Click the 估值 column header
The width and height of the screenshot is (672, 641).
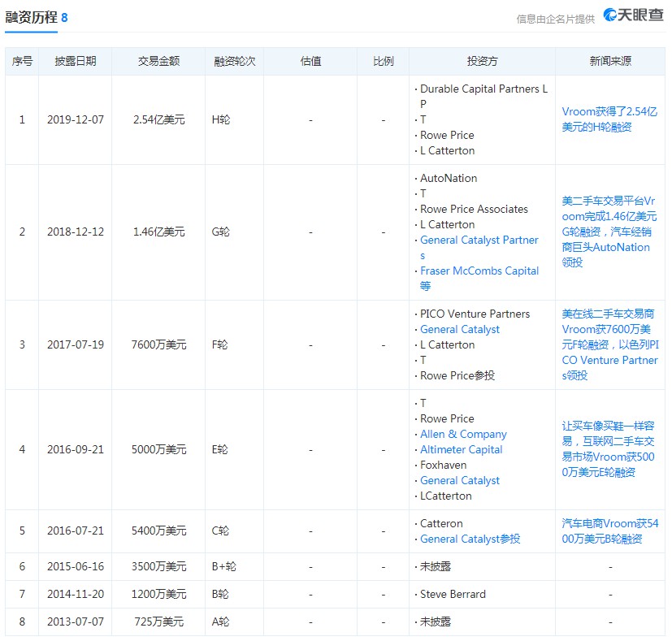click(310, 61)
